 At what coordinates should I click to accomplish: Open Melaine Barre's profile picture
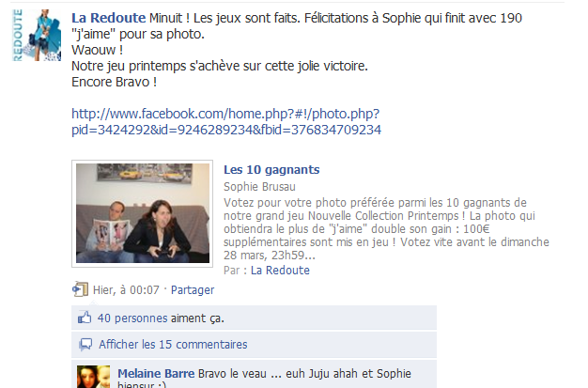coord(93,377)
